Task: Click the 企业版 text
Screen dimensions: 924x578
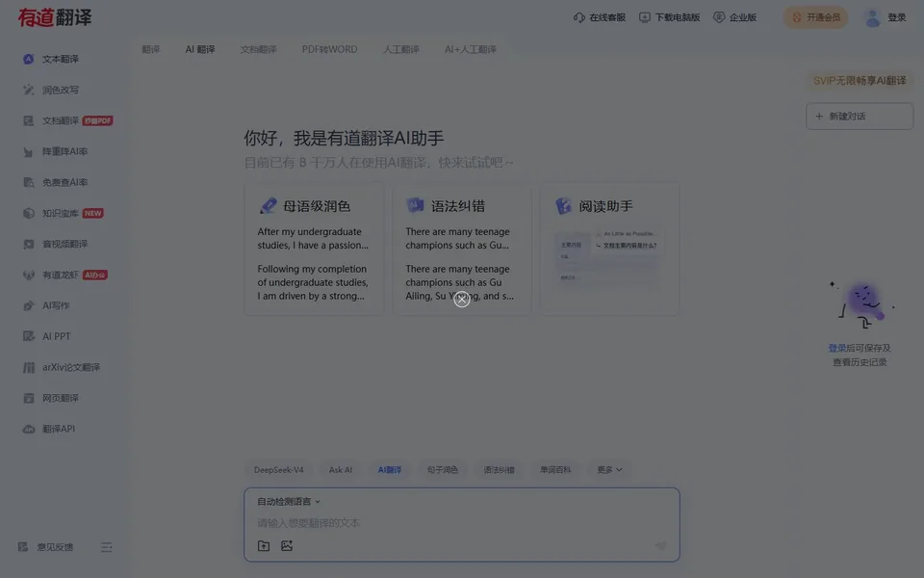Action: [742, 17]
